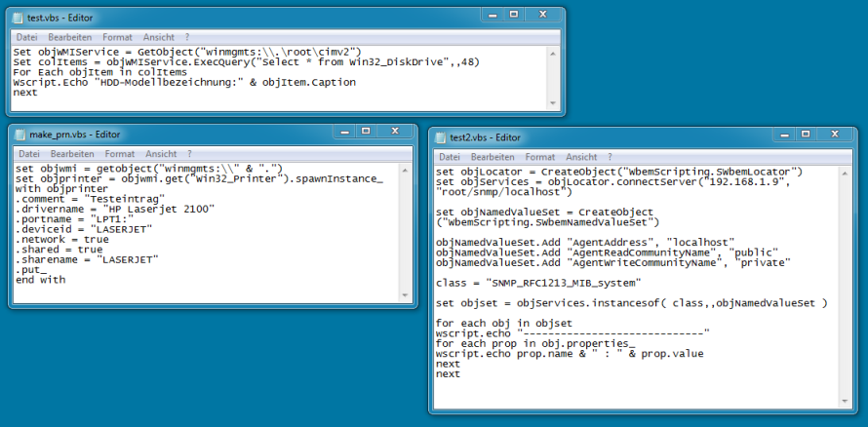868x427 pixels.
Task: Open Ansicht menu in test2.vbs window
Action: 581,157
